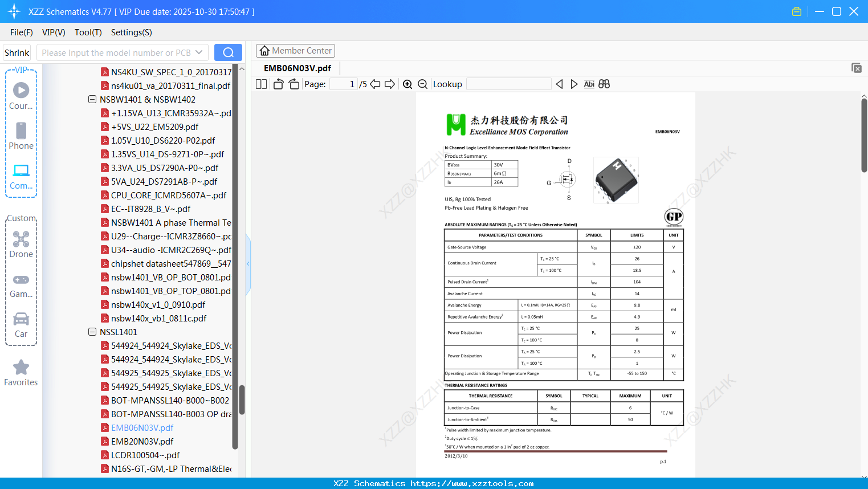The image size is (868, 489).
Task: Open the File(F) menu
Action: [22, 32]
